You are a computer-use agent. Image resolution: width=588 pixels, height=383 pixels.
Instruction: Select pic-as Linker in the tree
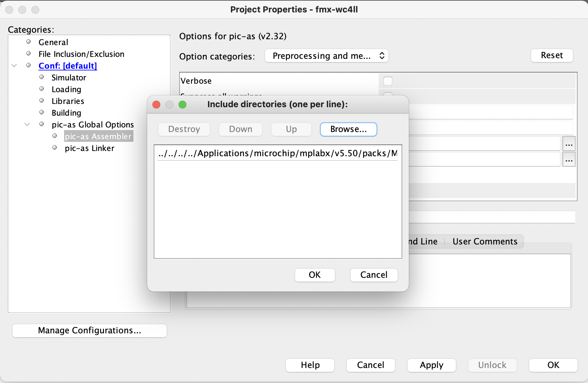pos(89,148)
